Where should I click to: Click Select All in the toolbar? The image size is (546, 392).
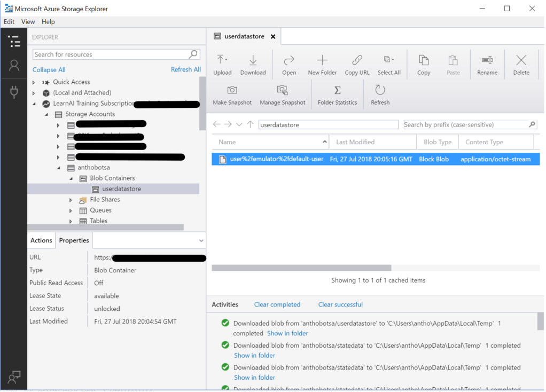coord(389,65)
